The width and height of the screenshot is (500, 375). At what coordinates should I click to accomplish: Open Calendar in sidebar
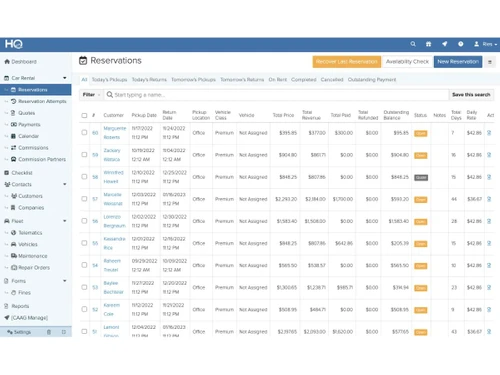tap(25, 136)
